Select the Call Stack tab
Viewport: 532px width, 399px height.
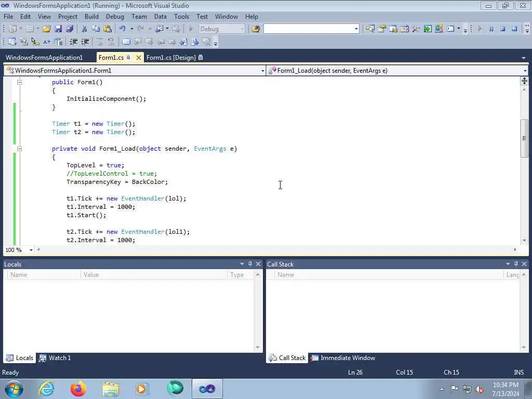coord(287,357)
